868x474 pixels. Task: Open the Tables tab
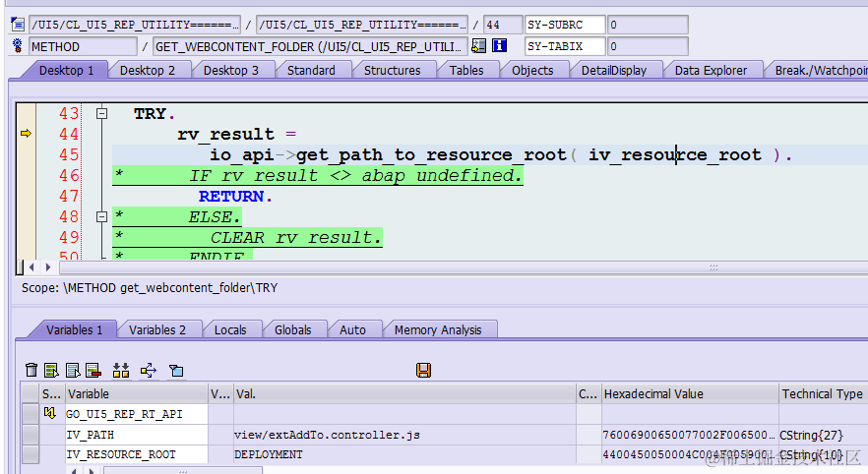[x=466, y=70]
